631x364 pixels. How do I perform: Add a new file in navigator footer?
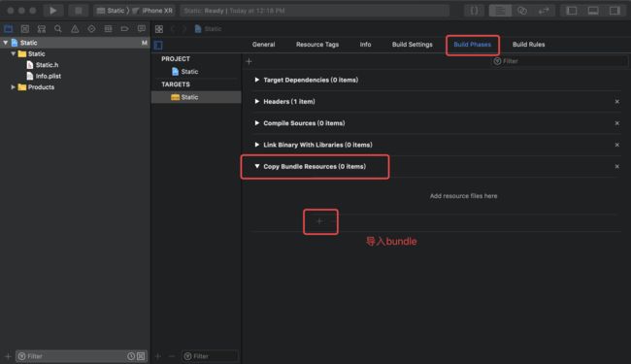pyautogui.click(x=8, y=356)
